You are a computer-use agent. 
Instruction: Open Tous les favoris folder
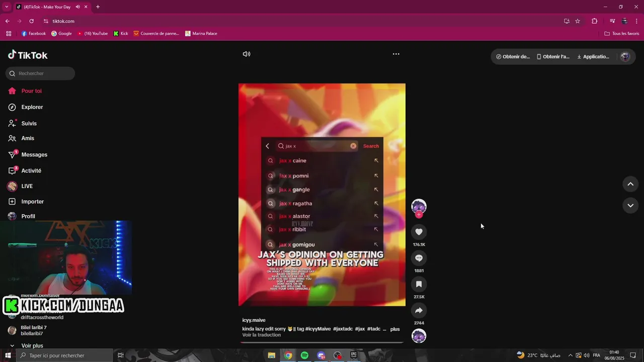tap(622, 34)
